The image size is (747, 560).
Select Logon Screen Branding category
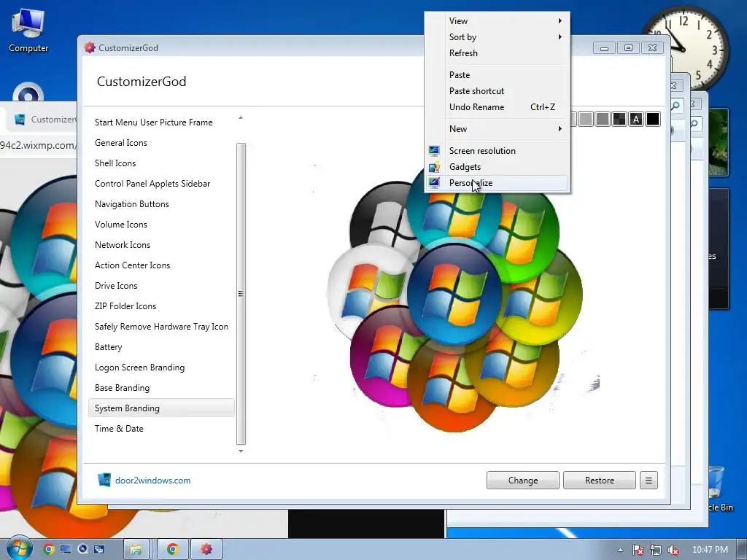coord(161,367)
